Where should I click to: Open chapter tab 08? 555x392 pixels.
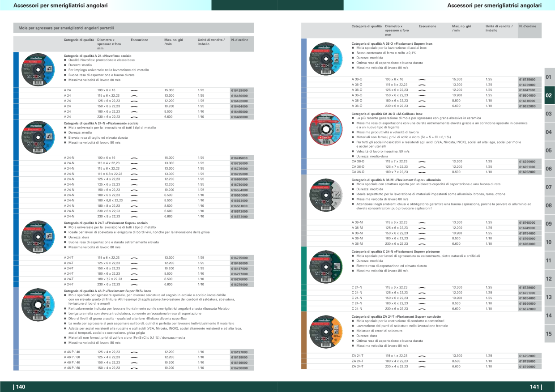(549, 205)
